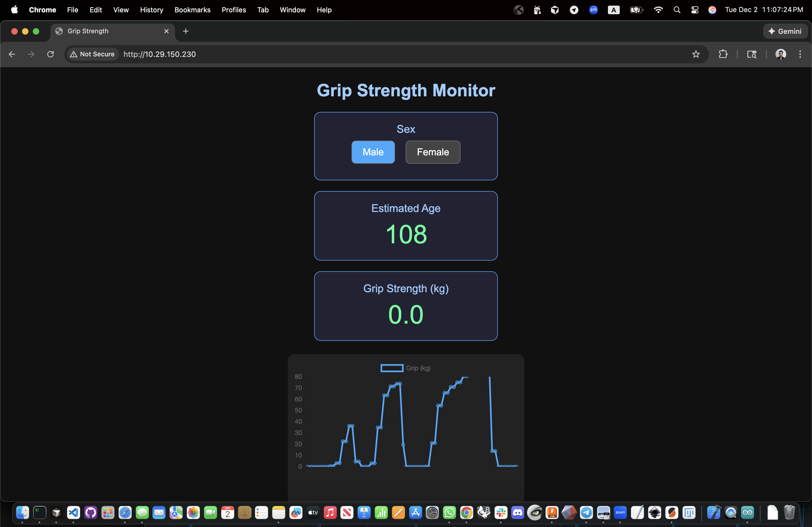Expand the Not Secure site information

pos(92,54)
